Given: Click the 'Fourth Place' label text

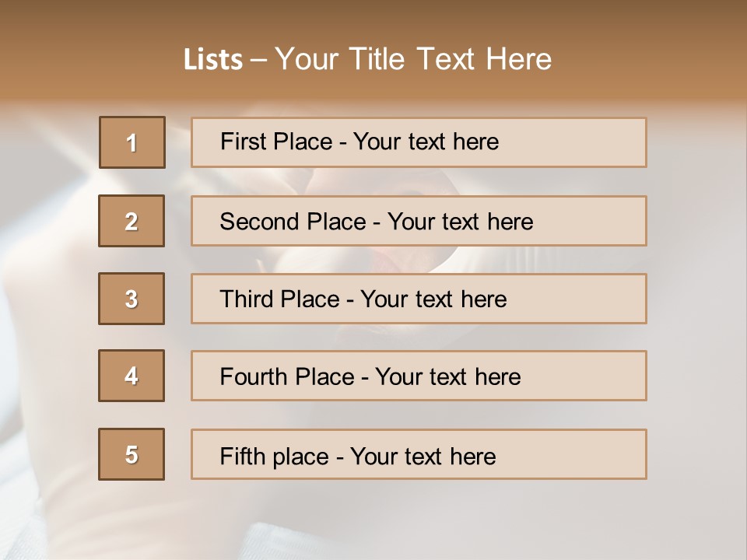Looking at the screenshot, I should (287, 376).
